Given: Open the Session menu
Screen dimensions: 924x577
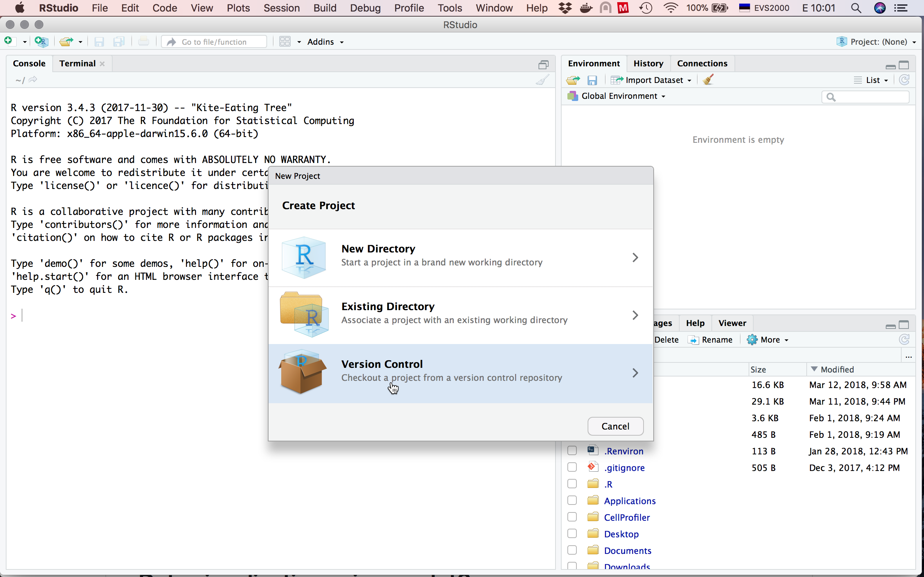Looking at the screenshot, I should pyautogui.click(x=282, y=8).
